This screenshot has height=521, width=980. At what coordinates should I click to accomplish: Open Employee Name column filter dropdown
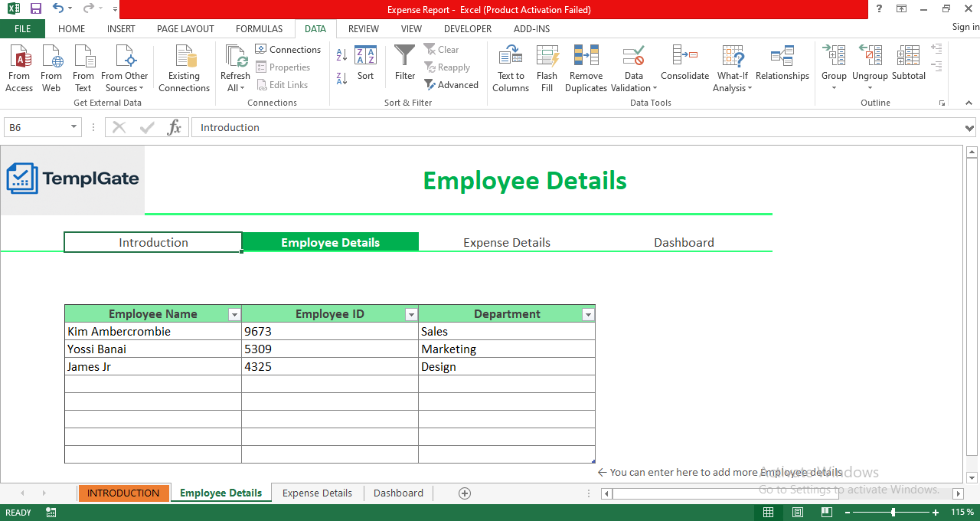coord(234,314)
